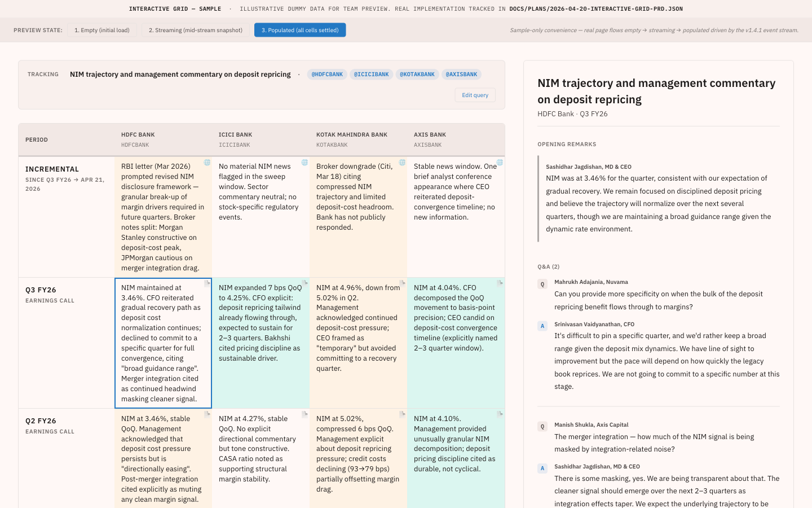Viewport: 812px width, 508px height.
Task: Click speaker name 'Srinivasan Vaidyanathan, CFO'
Action: [x=594, y=325]
